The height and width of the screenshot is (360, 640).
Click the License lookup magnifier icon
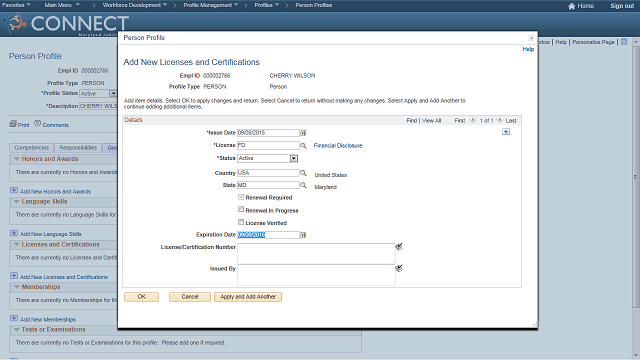pyautogui.click(x=303, y=145)
